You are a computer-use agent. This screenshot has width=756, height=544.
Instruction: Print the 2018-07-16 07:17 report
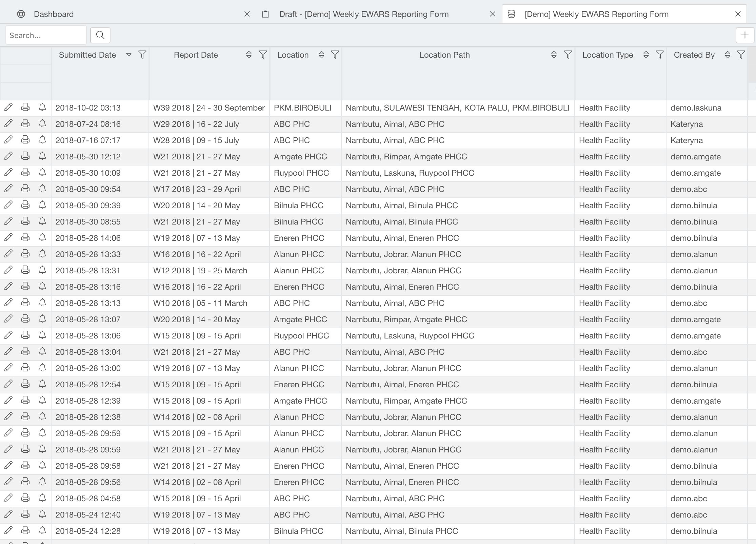pos(25,140)
